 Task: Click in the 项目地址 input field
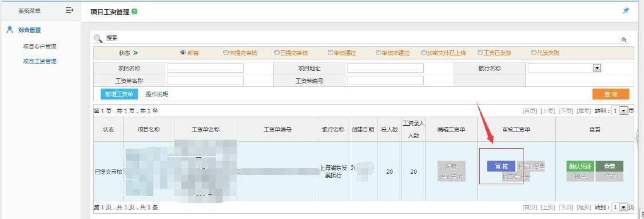click(385, 68)
